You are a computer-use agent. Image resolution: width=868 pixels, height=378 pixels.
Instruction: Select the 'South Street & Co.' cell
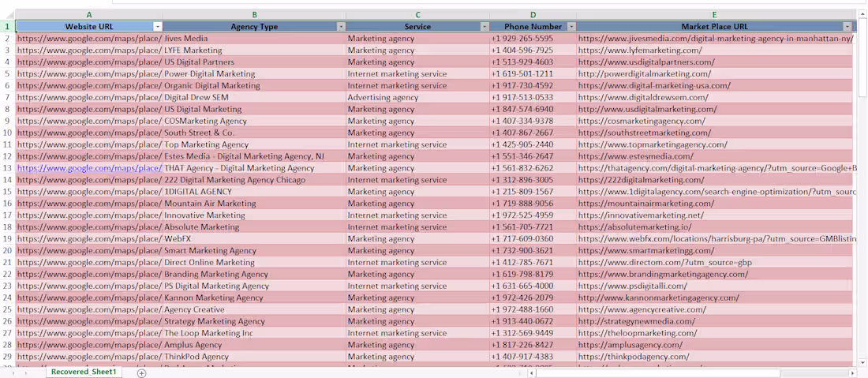pos(254,133)
